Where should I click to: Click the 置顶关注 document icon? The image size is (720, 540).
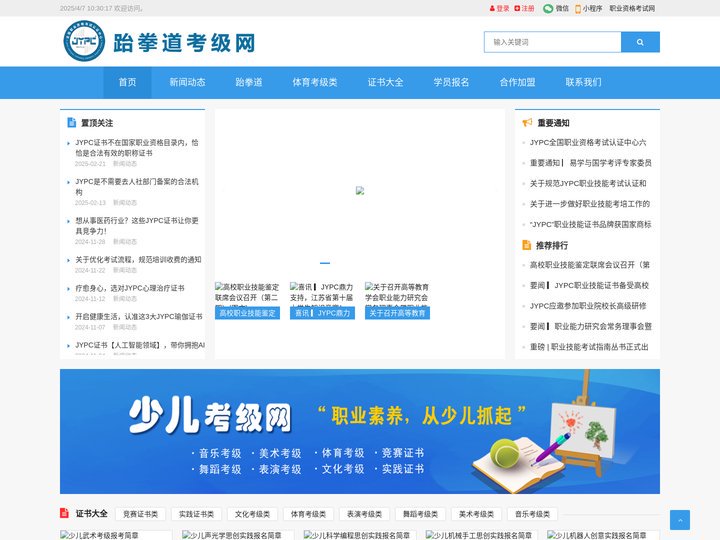(x=72, y=123)
